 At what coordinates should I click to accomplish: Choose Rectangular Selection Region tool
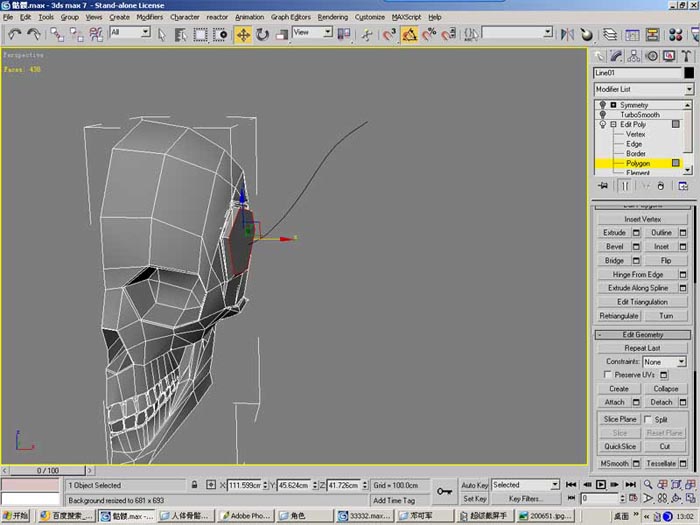(x=200, y=34)
